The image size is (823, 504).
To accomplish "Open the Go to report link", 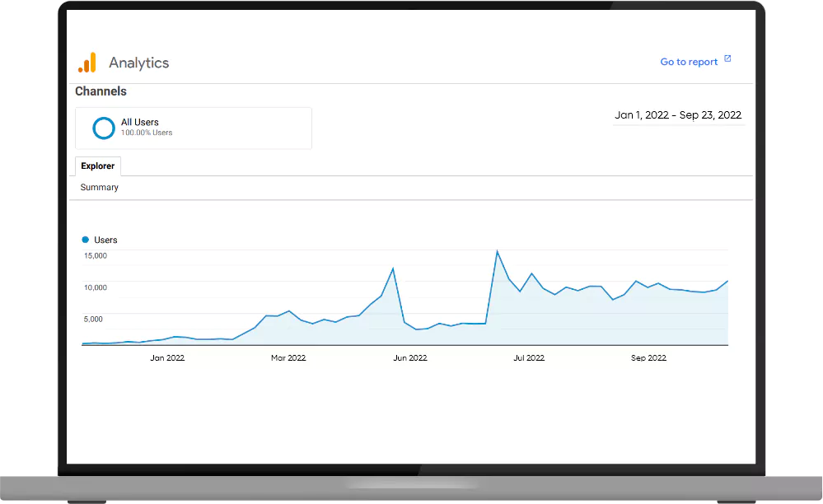I will tap(689, 61).
